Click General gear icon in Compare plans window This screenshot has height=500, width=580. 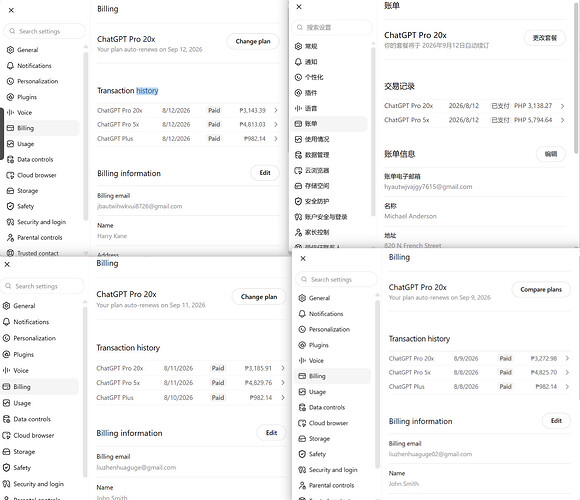point(302,298)
